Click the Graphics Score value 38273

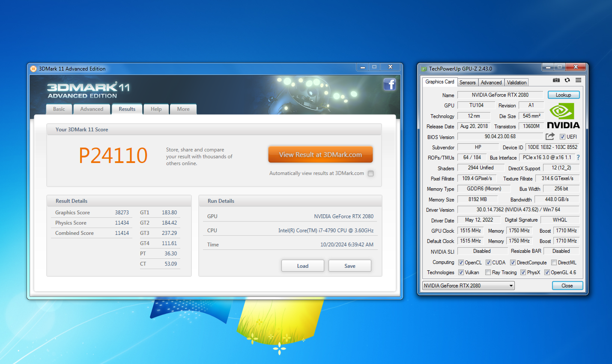[x=122, y=213]
